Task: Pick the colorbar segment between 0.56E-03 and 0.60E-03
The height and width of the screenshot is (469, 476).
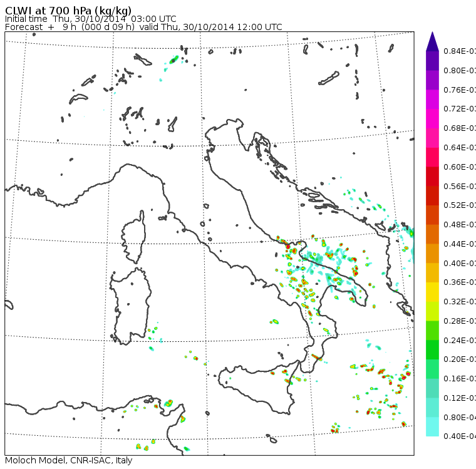Action: click(x=432, y=177)
